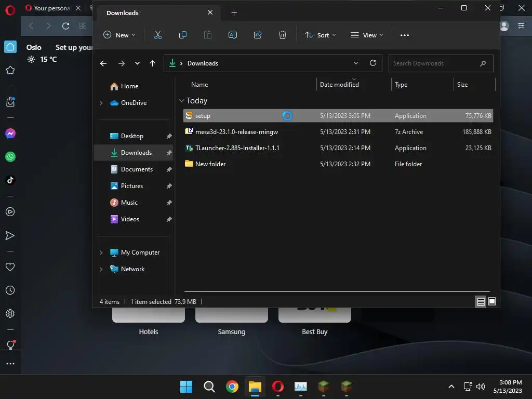Open Opera profile avatar icon
This screenshot has width=532, height=399.
504,26
